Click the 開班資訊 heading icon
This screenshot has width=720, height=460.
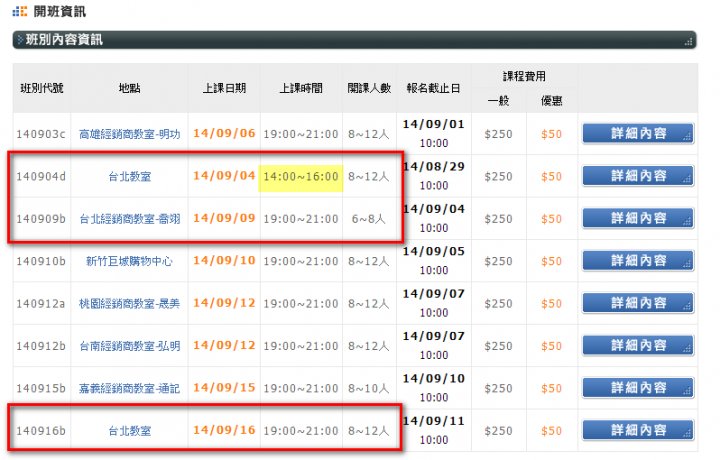[x=20, y=11]
